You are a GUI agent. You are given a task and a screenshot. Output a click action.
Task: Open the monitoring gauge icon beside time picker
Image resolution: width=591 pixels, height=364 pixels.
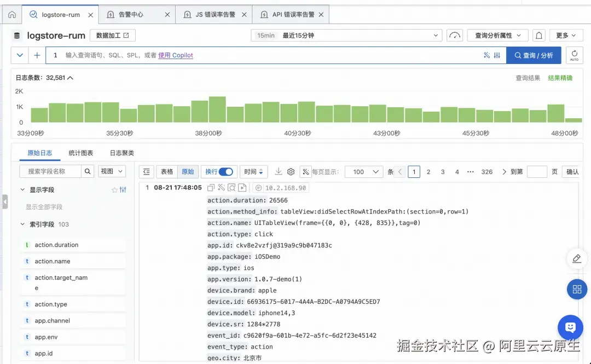(454, 34)
